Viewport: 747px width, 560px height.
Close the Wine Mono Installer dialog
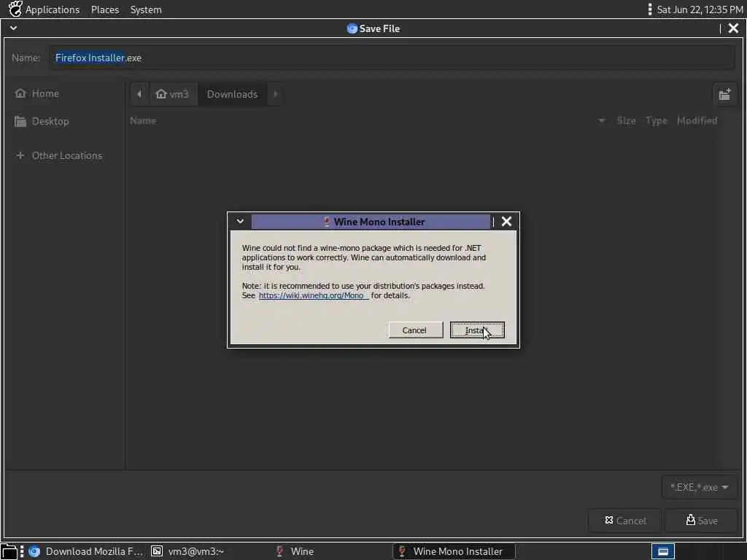506,222
